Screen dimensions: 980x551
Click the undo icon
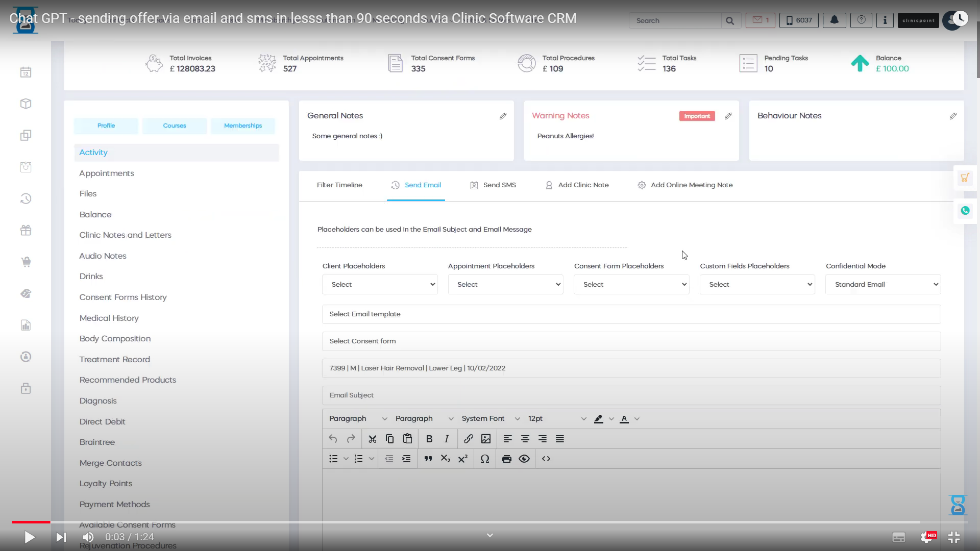[333, 439]
